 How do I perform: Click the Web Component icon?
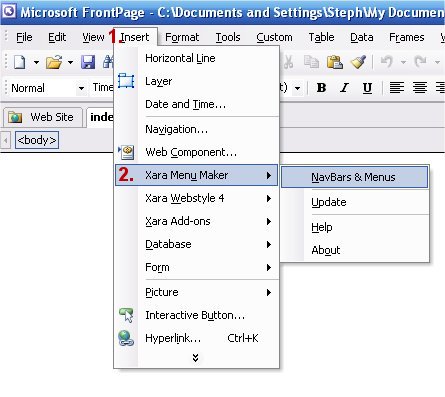pyautogui.click(x=126, y=152)
